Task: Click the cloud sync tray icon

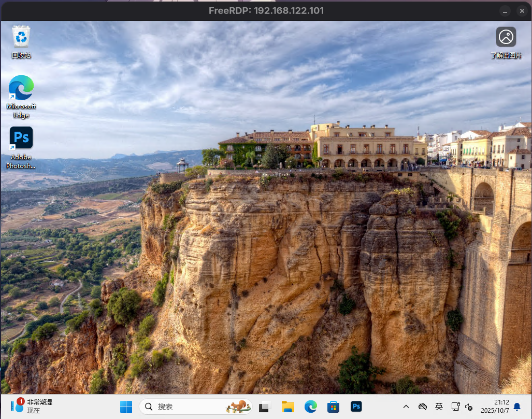Action: pyautogui.click(x=423, y=407)
